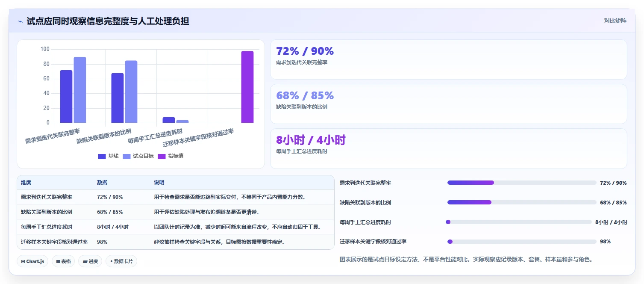
Task: Click the description starting 建议抽样检查关键字段
Action: coord(220,242)
